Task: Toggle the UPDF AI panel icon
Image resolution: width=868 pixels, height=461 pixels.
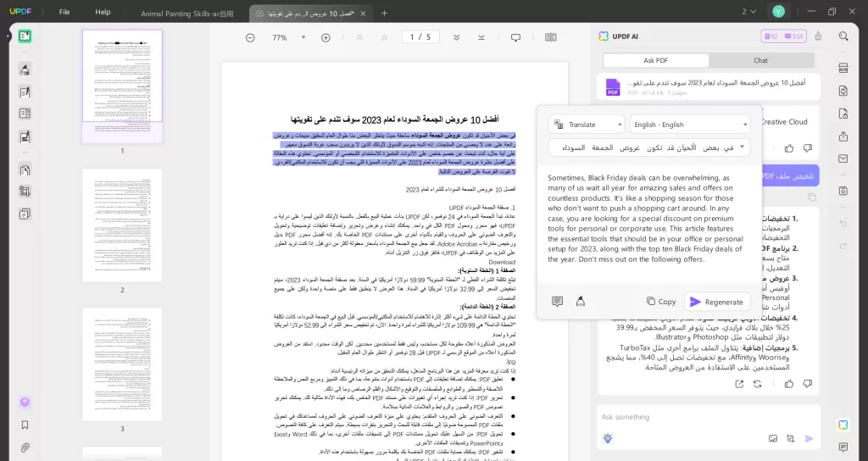Action: [843, 425]
